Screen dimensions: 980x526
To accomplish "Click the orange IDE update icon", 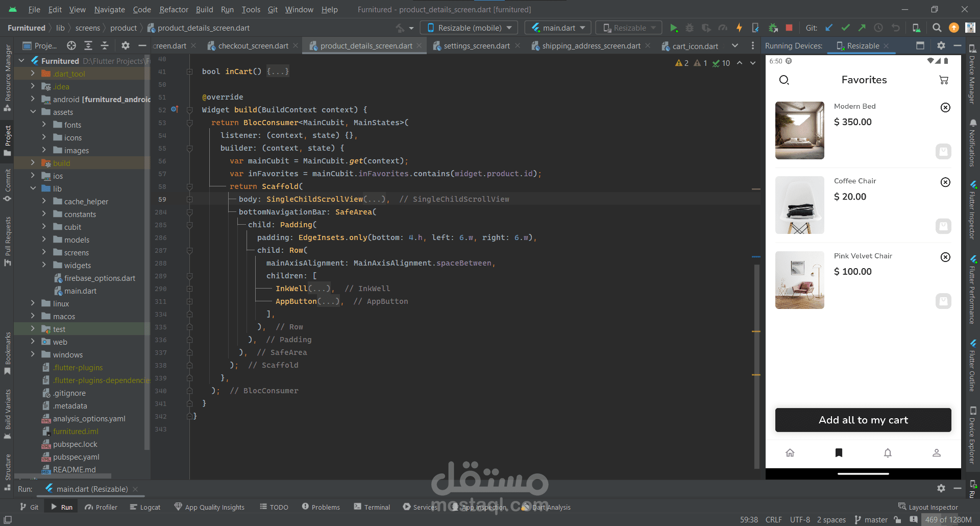I will click(954, 28).
